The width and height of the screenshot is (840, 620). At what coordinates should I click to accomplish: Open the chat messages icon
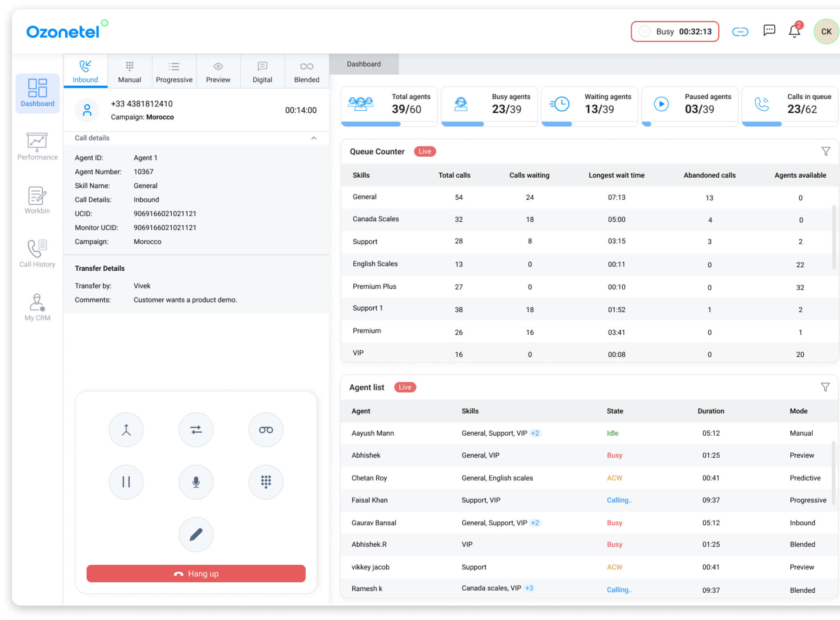[x=769, y=30]
